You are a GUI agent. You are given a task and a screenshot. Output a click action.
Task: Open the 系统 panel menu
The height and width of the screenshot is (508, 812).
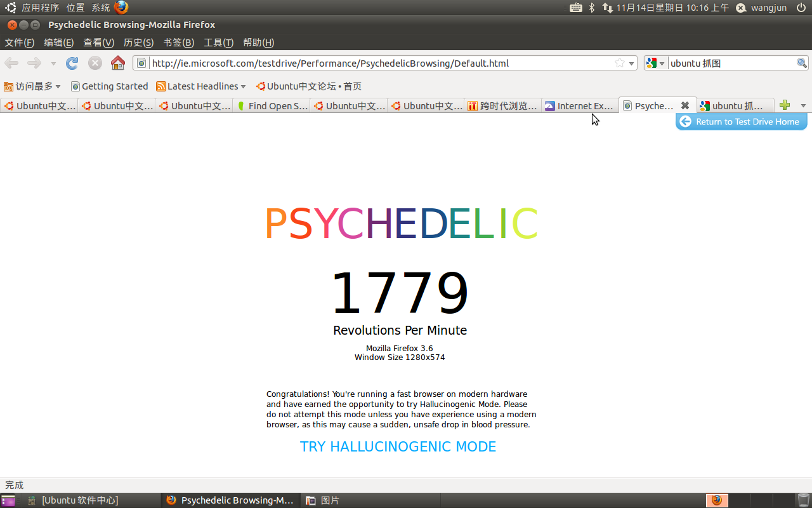point(100,8)
